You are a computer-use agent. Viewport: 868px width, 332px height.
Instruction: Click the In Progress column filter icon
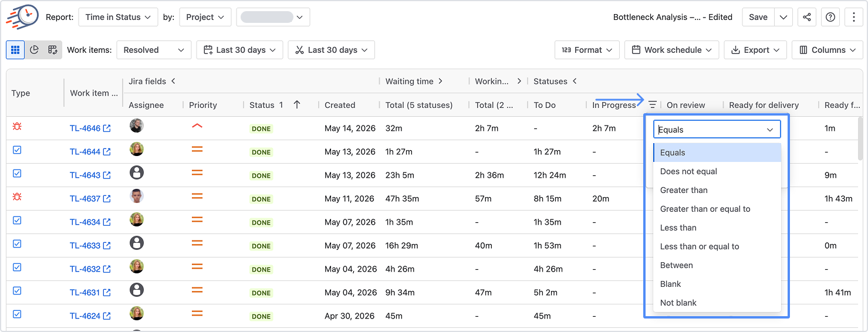coord(653,104)
